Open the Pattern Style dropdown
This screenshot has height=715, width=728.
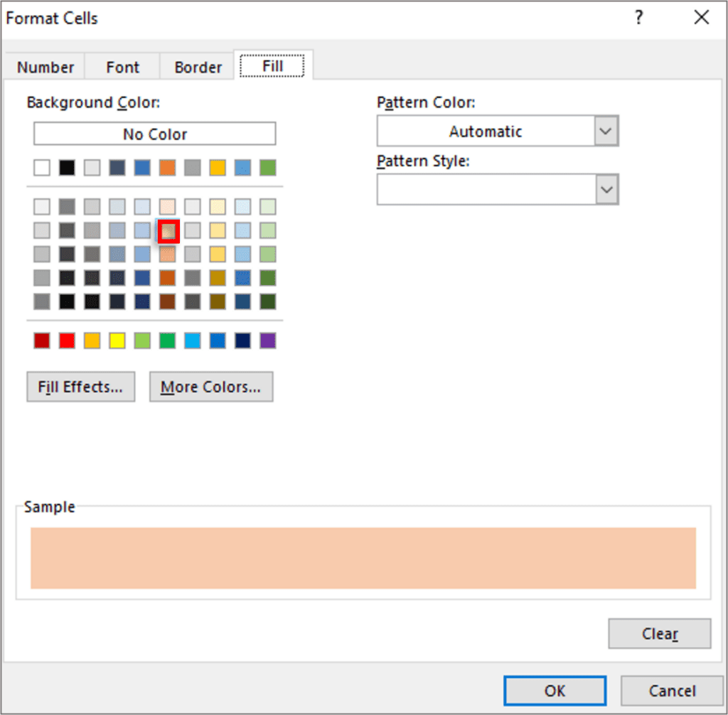[606, 189]
